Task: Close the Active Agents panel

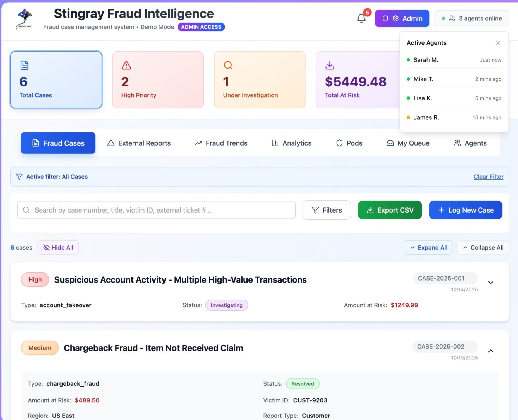Action: [x=498, y=43]
